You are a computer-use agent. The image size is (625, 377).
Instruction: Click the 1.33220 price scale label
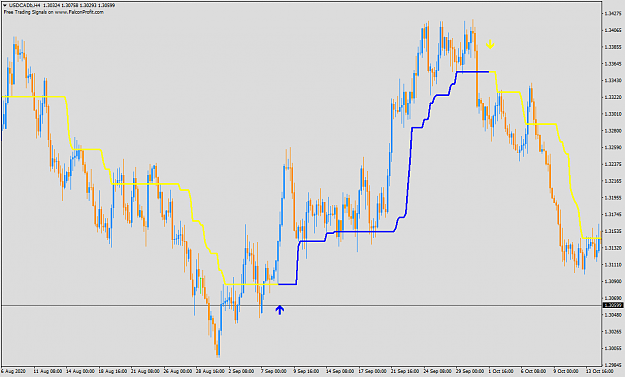(613, 97)
